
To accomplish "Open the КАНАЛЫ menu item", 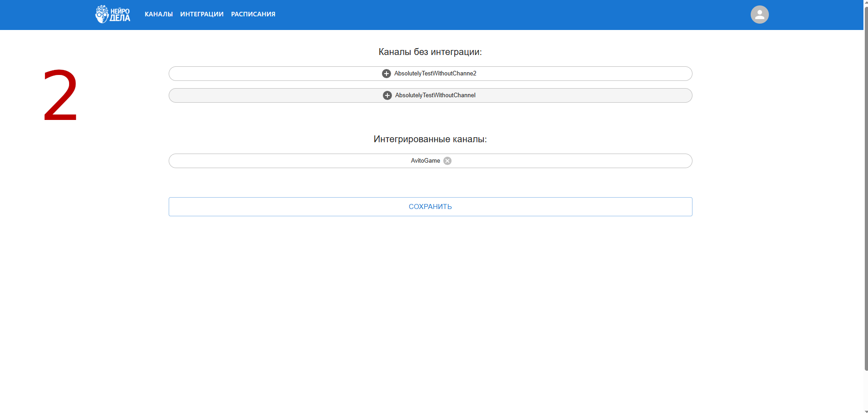I will pos(159,15).
